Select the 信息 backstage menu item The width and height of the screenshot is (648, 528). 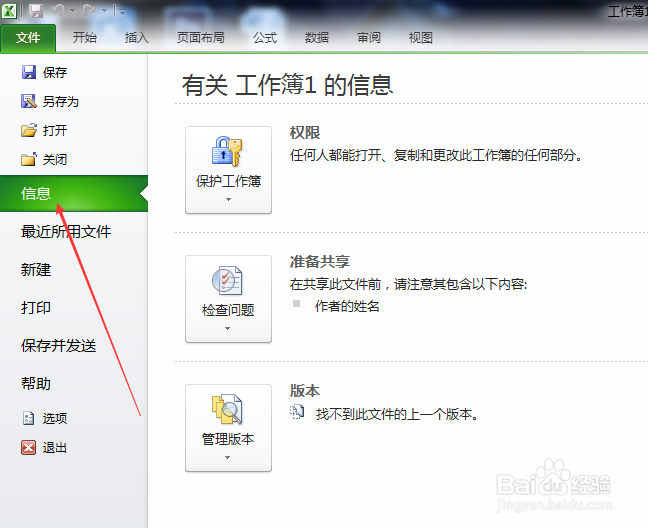(x=74, y=193)
